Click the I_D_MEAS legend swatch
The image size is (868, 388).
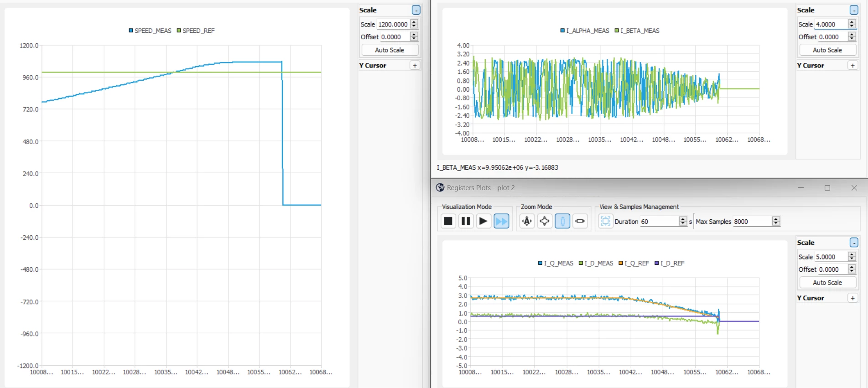coord(581,263)
